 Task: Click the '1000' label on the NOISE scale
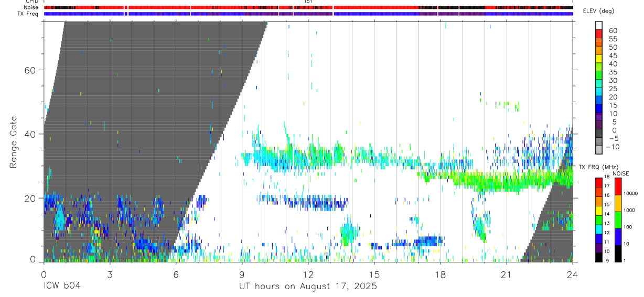630,210
